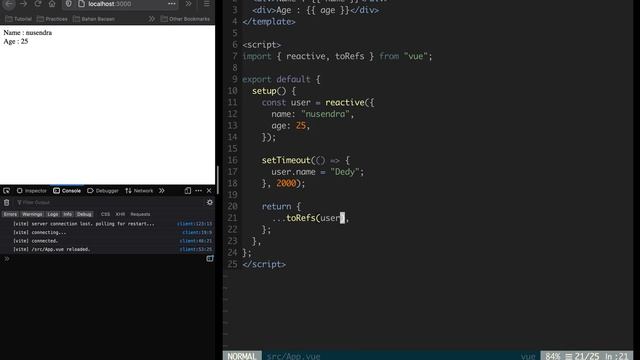Toggle Responsive Design Mode icon
Image resolution: width=640 pixels, height=360 pixels.
pyautogui.click(x=187, y=191)
